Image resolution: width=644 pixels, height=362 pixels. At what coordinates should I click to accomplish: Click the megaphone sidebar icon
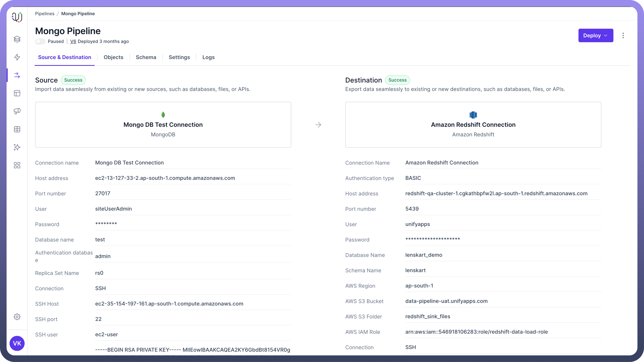click(x=17, y=111)
